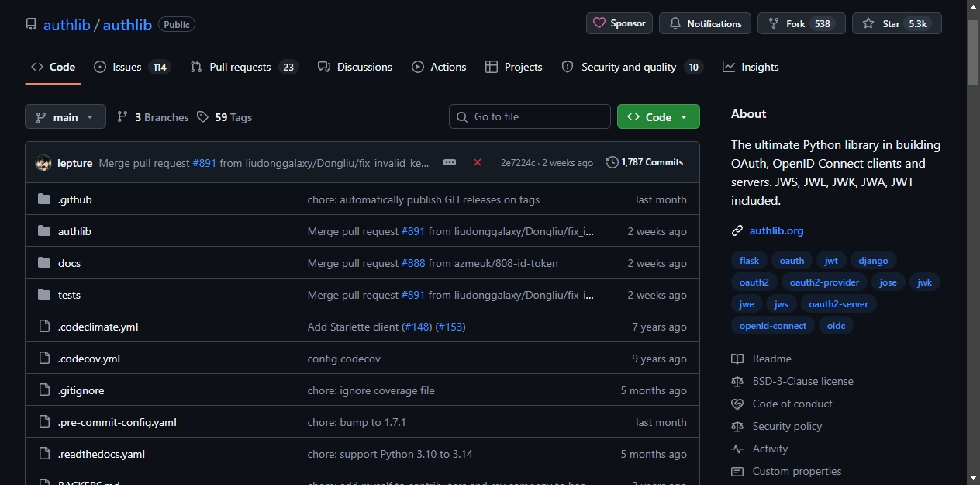Open Notifications bell button
Image resolution: width=980 pixels, height=485 pixels.
point(705,23)
